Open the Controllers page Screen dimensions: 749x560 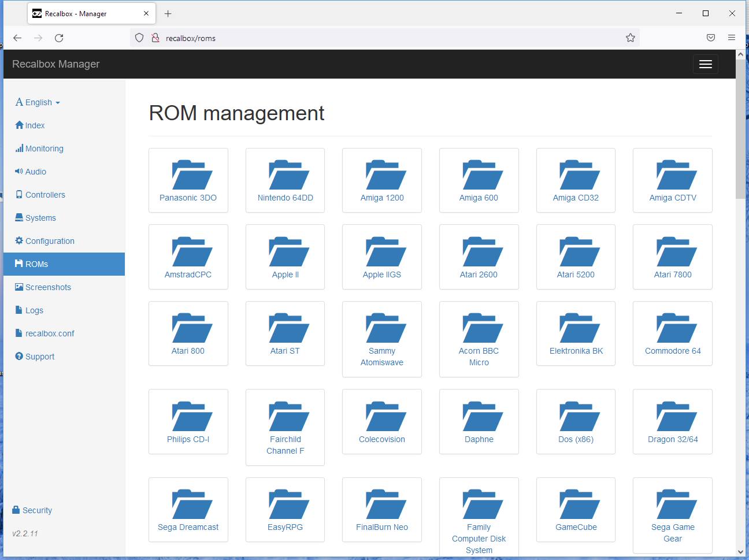(40, 195)
